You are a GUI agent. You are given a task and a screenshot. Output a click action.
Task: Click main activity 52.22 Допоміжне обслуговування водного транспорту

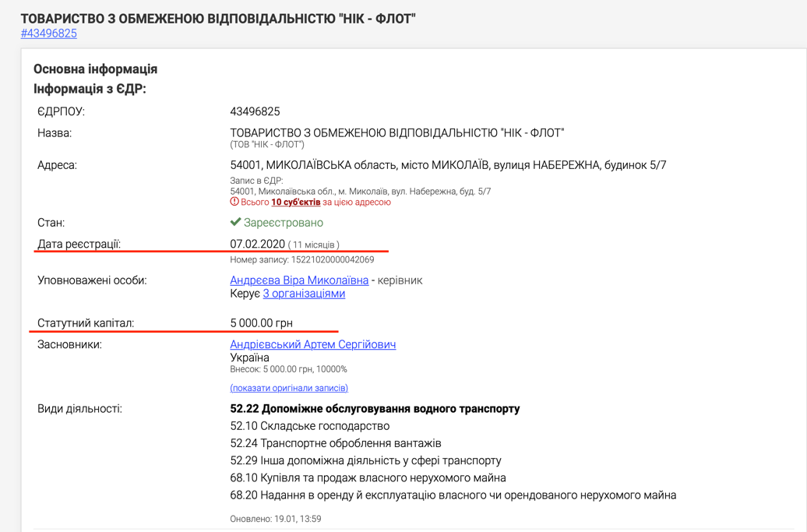pos(375,409)
